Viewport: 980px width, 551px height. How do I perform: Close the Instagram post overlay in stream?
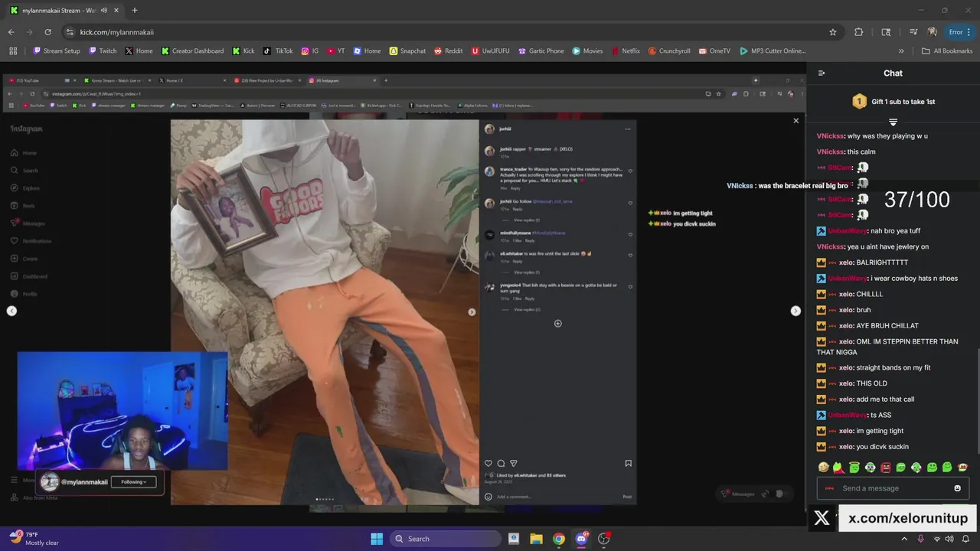tap(795, 120)
